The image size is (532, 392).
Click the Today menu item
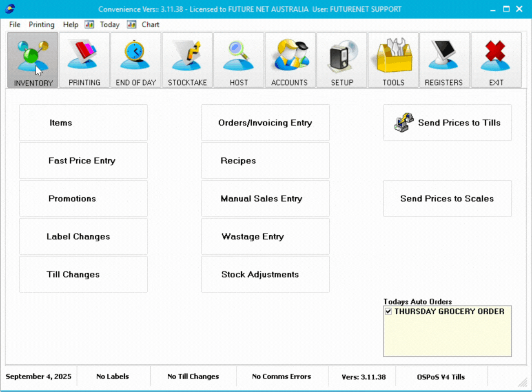pos(109,24)
